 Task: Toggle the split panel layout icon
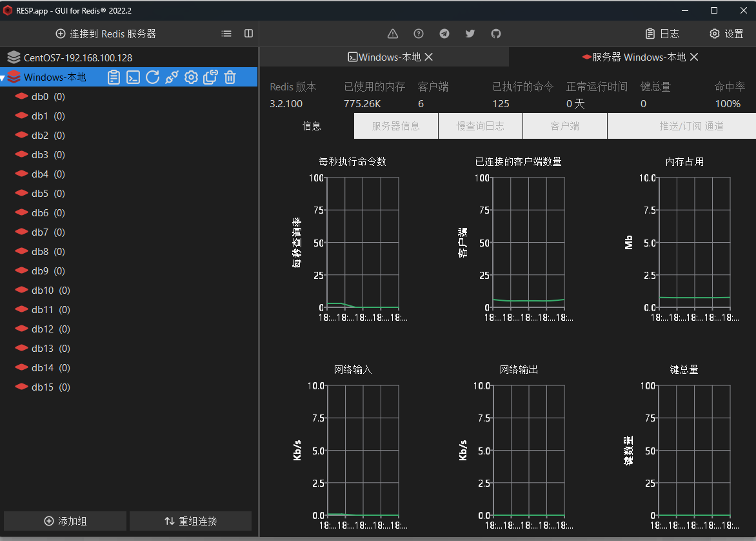tap(249, 34)
